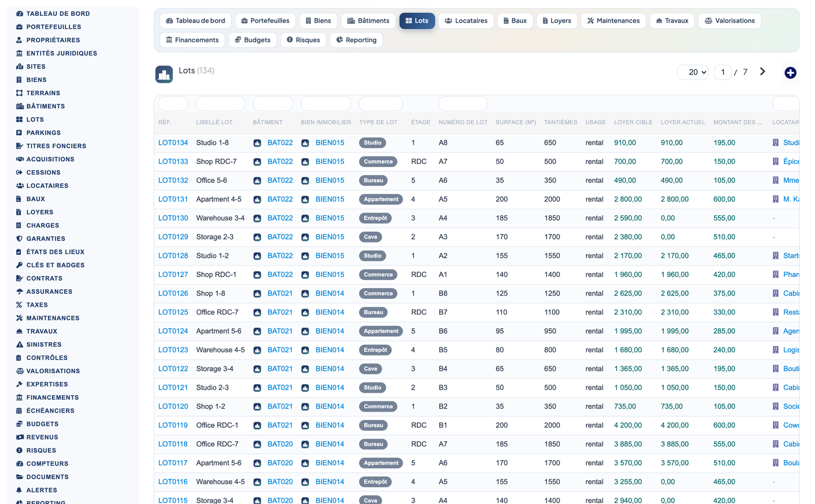Click the Type de lot filter field
The image size is (815, 504).
coord(381,104)
